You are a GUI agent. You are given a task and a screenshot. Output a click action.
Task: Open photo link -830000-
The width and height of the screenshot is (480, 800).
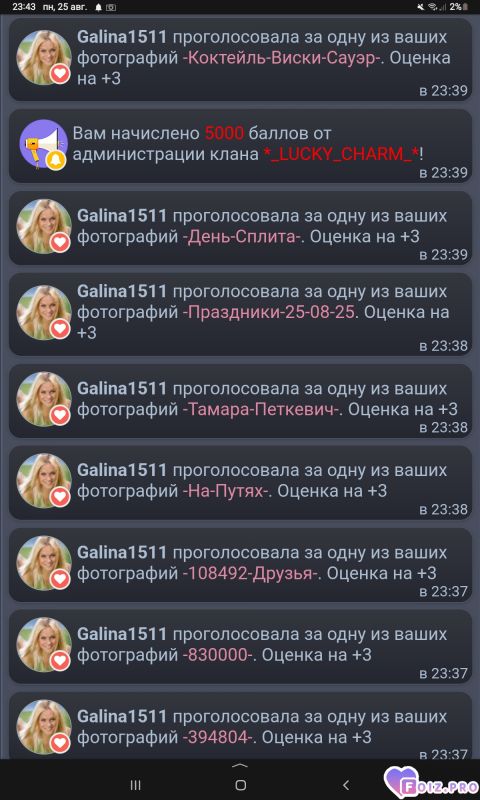coord(218,655)
